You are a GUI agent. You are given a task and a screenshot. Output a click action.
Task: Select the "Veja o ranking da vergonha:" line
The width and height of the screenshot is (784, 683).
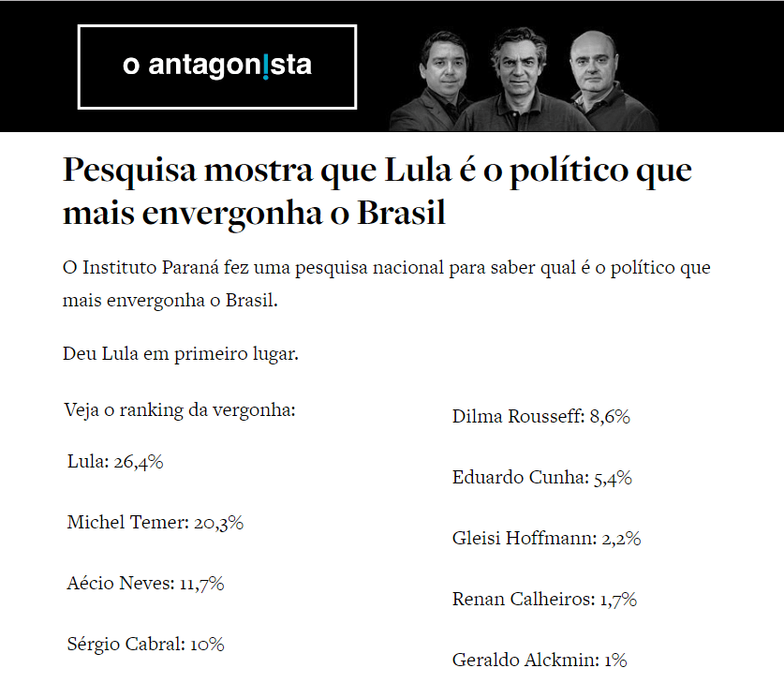tap(180, 410)
